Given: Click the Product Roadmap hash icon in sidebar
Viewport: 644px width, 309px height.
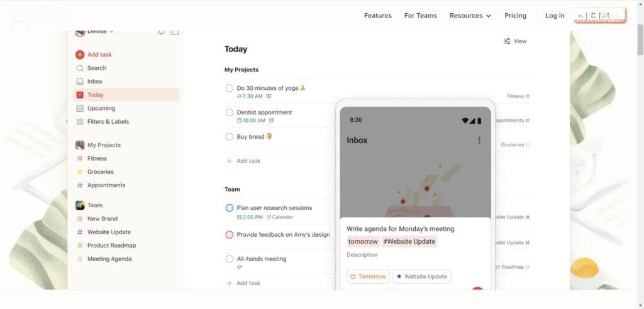Looking at the screenshot, I should tap(80, 246).
